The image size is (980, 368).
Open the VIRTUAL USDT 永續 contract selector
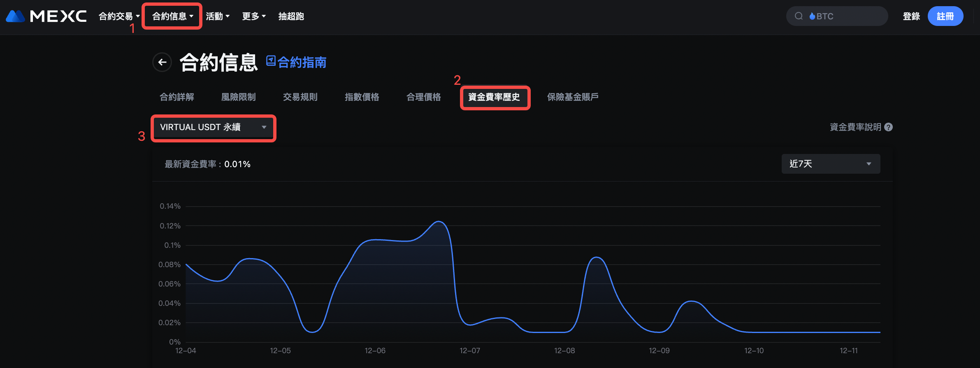coord(213,127)
